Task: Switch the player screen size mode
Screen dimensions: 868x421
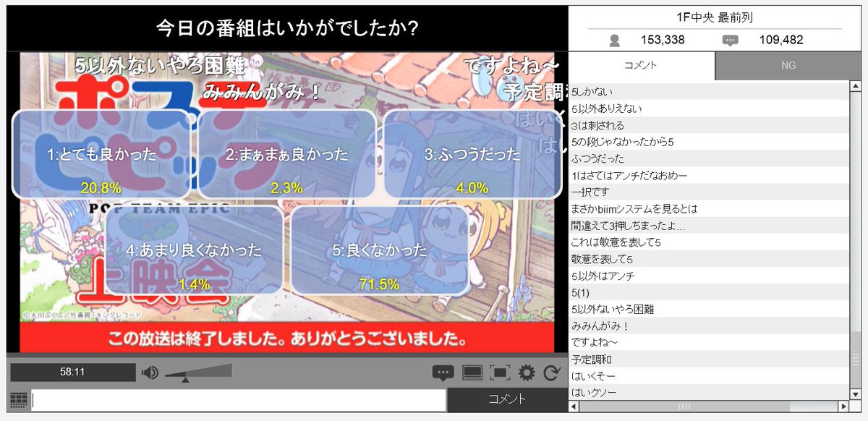Action: pyautogui.click(x=472, y=373)
